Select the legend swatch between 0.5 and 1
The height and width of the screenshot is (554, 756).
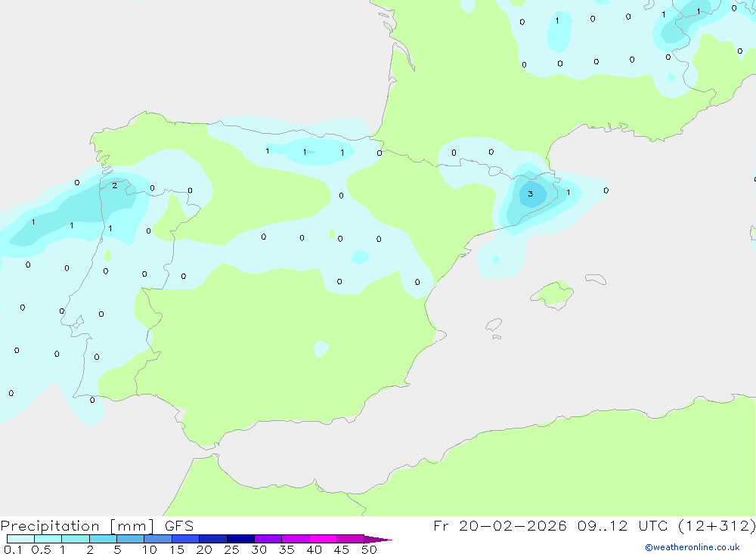(48, 539)
